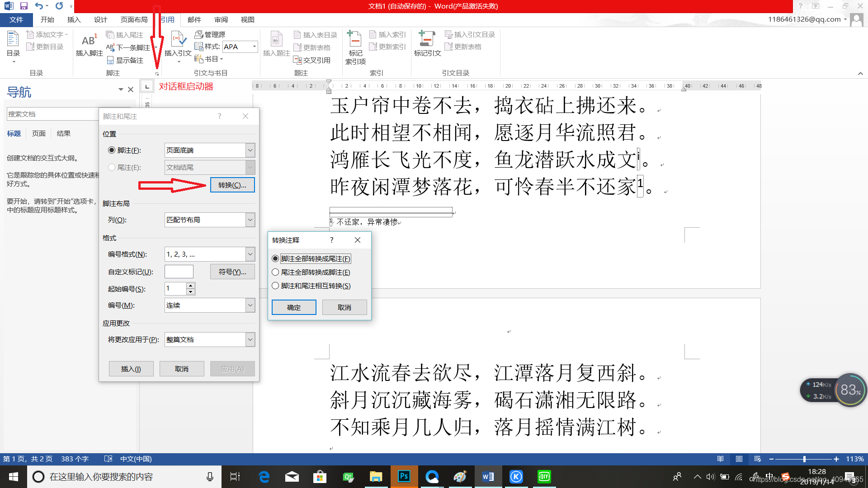The width and height of the screenshot is (868, 488).
Task: Click the 转换(C)... button
Action: coord(232,185)
